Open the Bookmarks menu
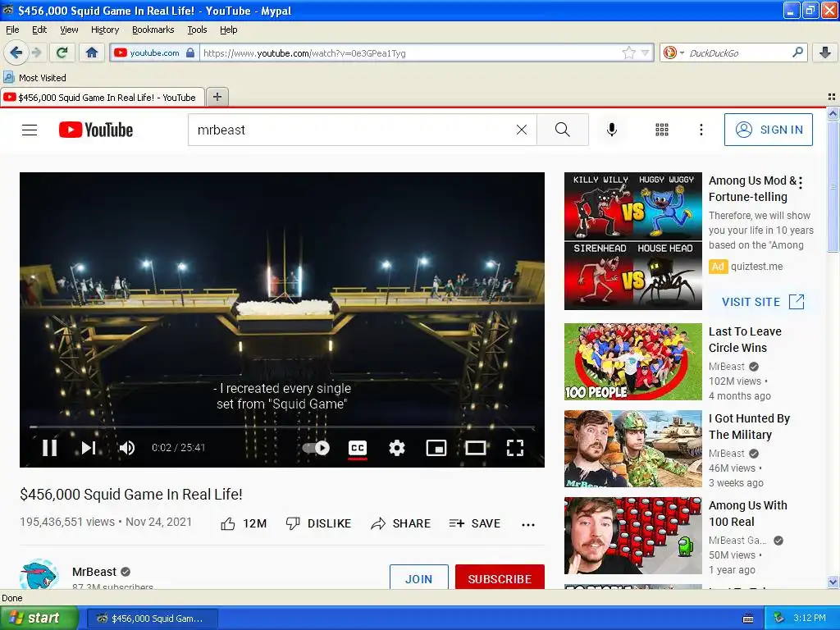Screen dimensions: 840x630 coord(153,30)
